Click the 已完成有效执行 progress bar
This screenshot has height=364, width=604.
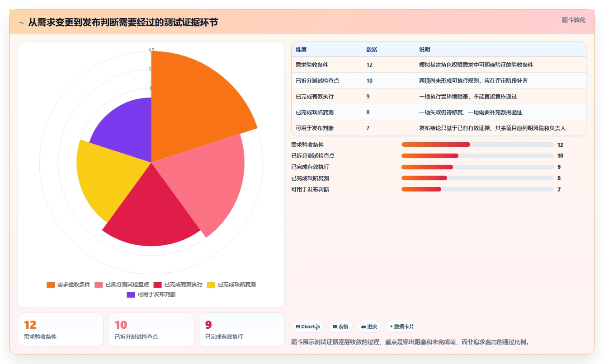tap(477, 167)
